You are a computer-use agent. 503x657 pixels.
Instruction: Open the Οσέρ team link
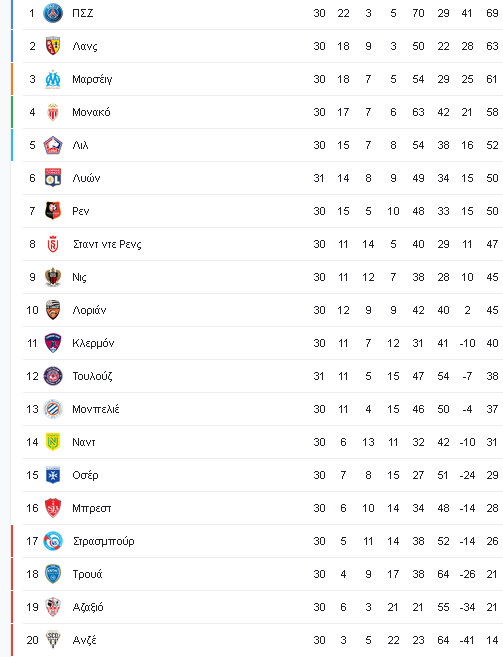pyautogui.click(x=86, y=475)
